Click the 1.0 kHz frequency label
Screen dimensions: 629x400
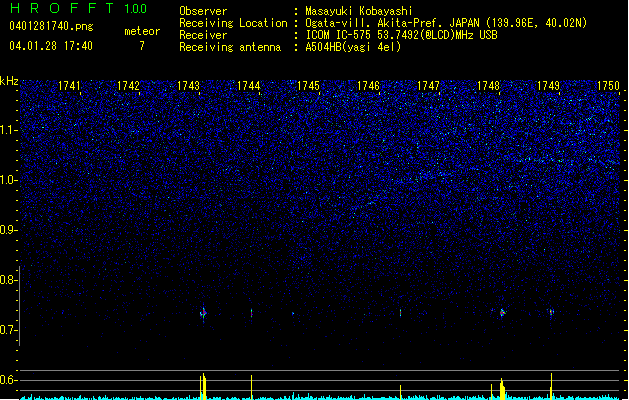[x=8, y=180]
